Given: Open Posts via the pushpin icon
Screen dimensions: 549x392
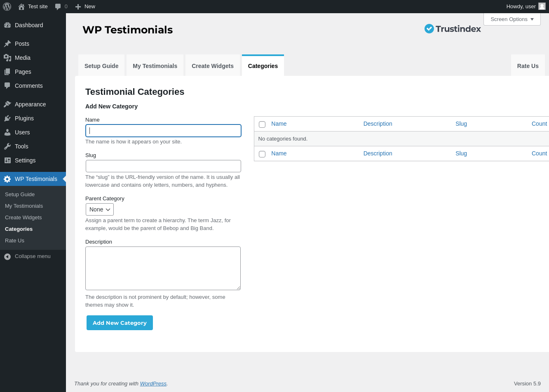Looking at the screenshot, I should pyautogui.click(x=7, y=44).
